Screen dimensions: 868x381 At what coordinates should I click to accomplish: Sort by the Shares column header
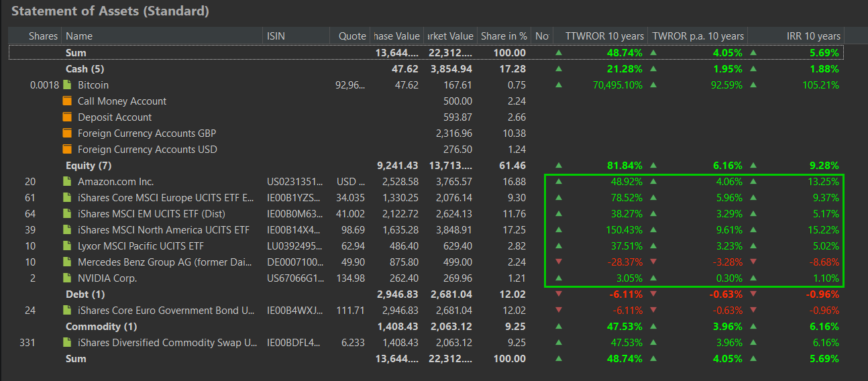point(35,36)
